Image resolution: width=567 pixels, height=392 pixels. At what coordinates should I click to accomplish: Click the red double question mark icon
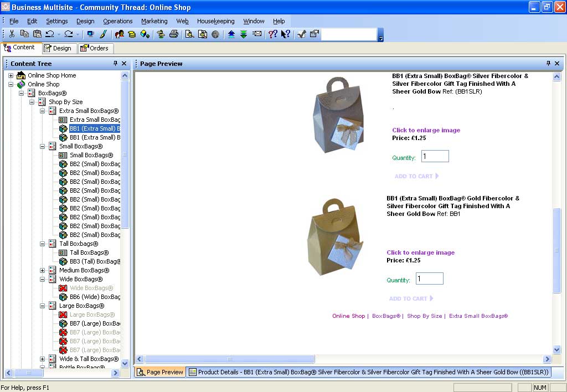pos(272,34)
